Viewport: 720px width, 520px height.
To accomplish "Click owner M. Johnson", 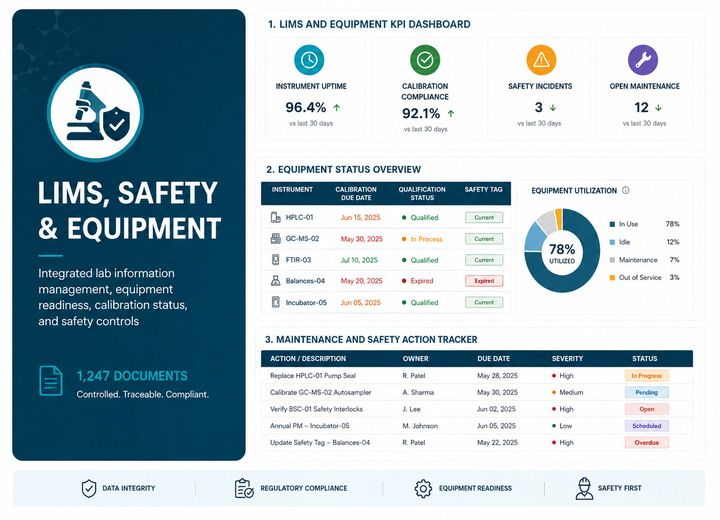I will pos(420,426).
